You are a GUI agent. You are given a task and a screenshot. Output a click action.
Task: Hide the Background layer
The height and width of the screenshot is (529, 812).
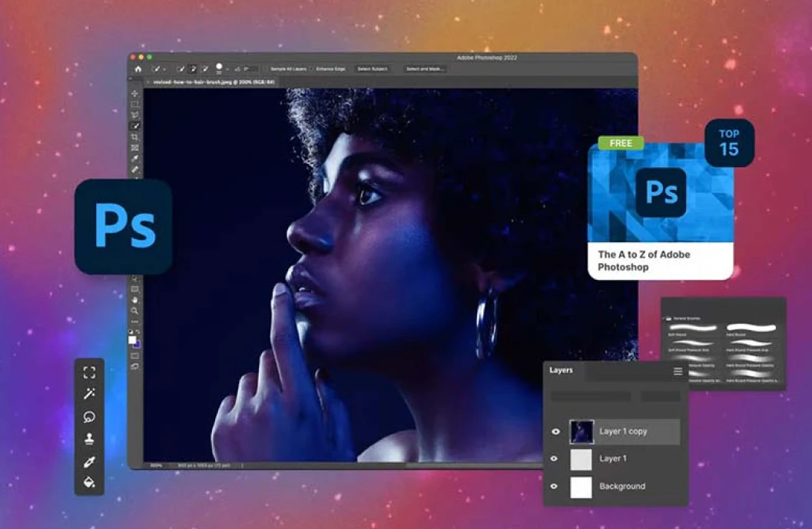554,486
